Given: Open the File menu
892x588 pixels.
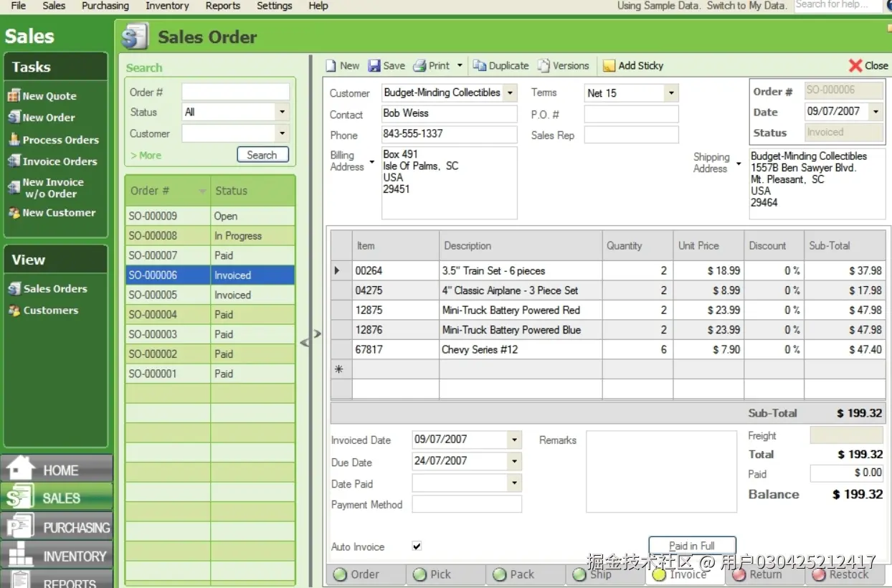Looking at the screenshot, I should coord(19,6).
